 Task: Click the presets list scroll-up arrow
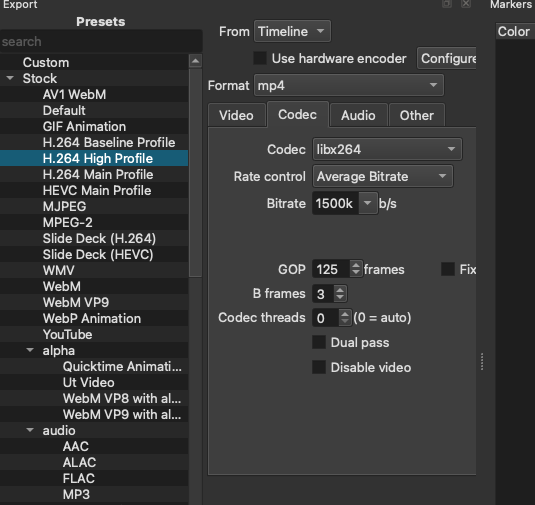click(195, 61)
